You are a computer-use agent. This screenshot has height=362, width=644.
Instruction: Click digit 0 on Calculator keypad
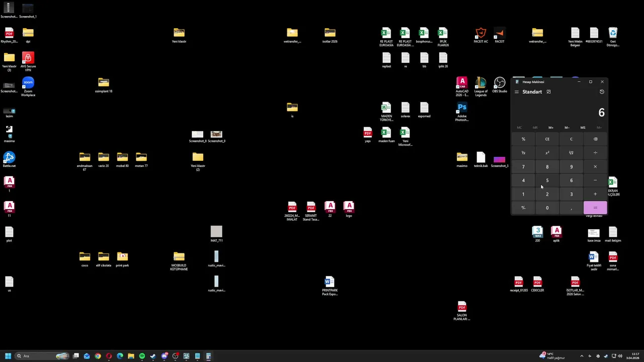point(547,208)
